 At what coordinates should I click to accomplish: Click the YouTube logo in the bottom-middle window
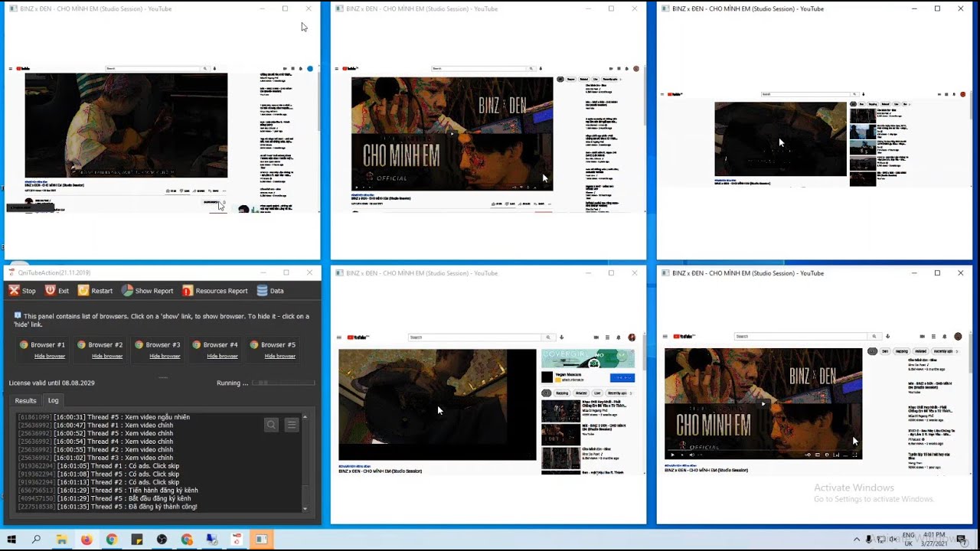[x=358, y=337]
